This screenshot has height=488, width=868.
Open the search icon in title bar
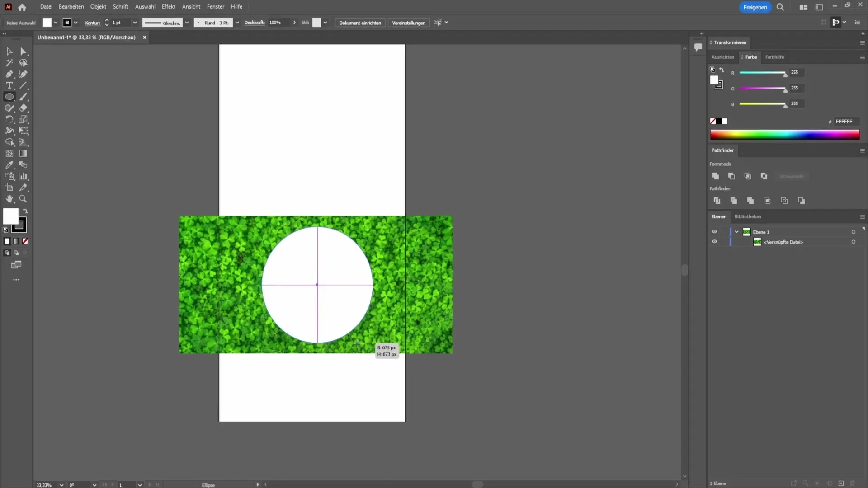coord(780,7)
